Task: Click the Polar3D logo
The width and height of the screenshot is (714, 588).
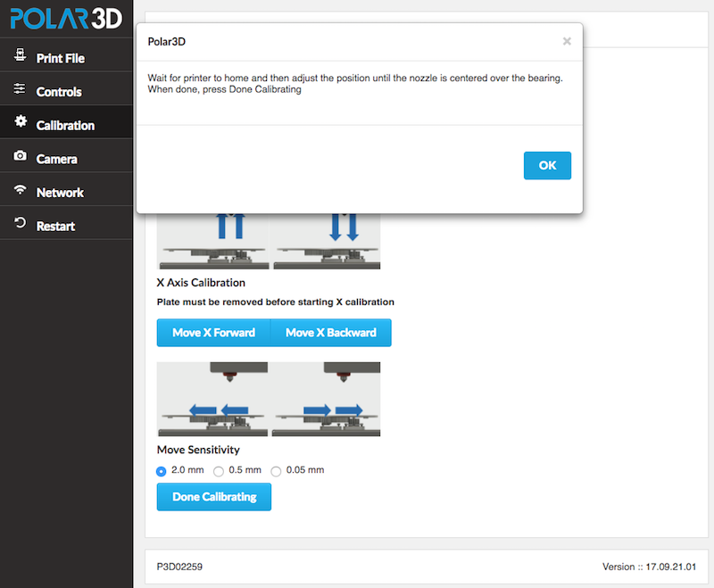Action: (x=66, y=19)
